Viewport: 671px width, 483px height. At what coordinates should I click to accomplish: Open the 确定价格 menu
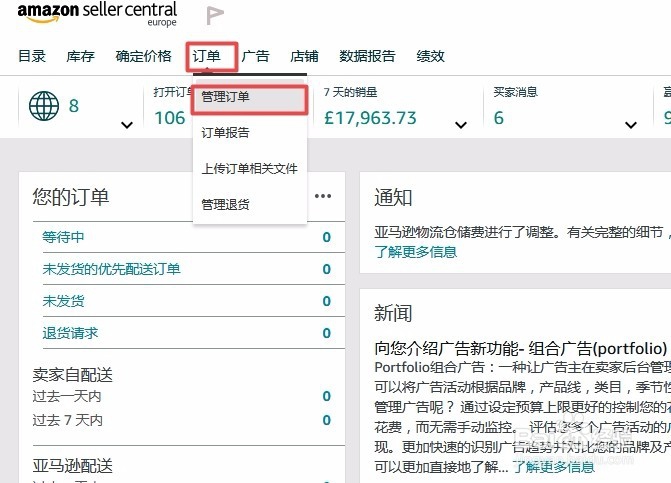[x=143, y=56]
